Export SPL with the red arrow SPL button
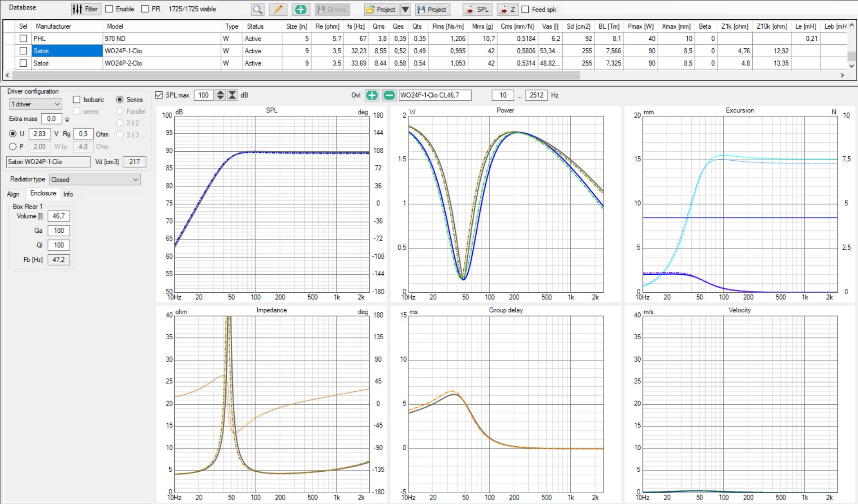Screen dimensions: 858x504 point(477,9)
